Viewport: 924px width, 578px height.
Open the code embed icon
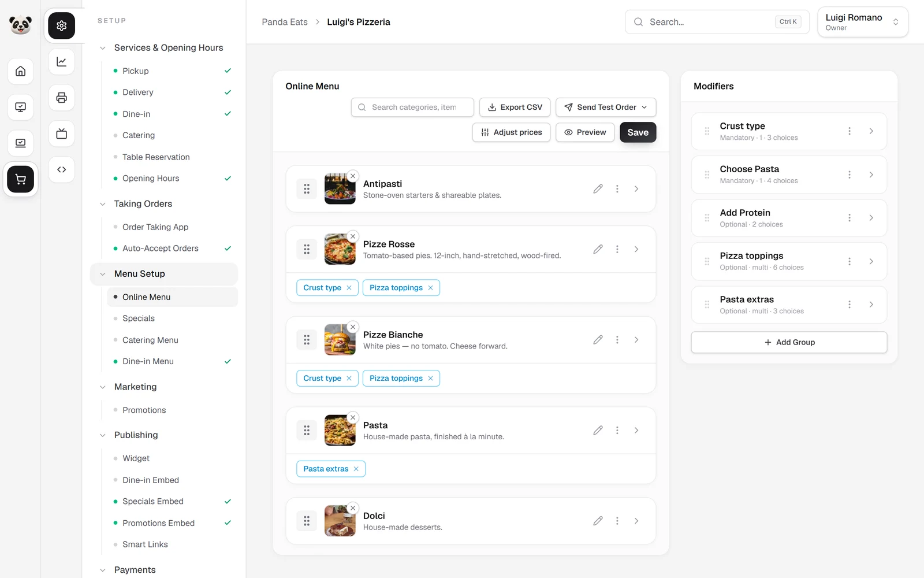pos(61,169)
